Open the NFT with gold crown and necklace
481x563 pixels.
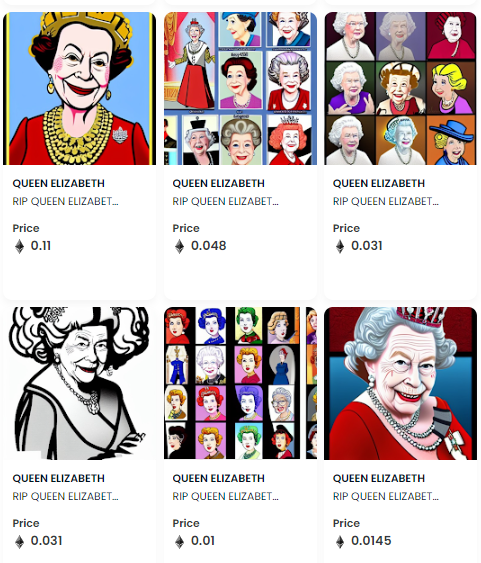click(80, 88)
